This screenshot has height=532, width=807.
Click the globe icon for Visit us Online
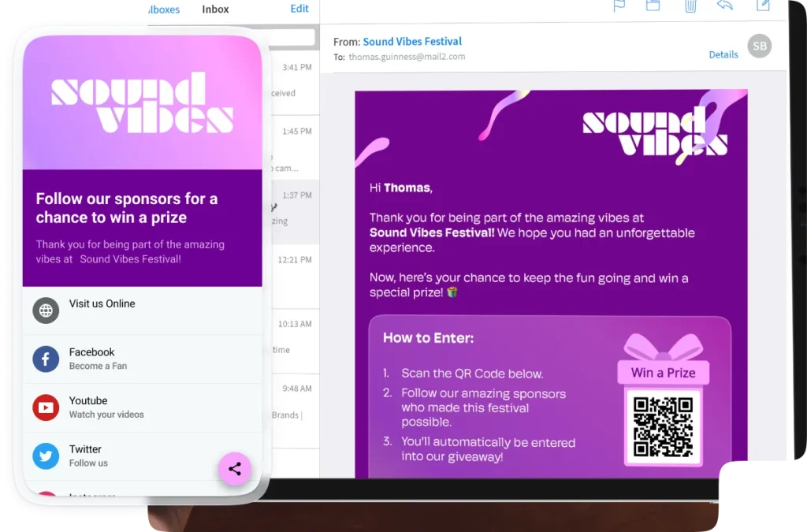pos(46,311)
